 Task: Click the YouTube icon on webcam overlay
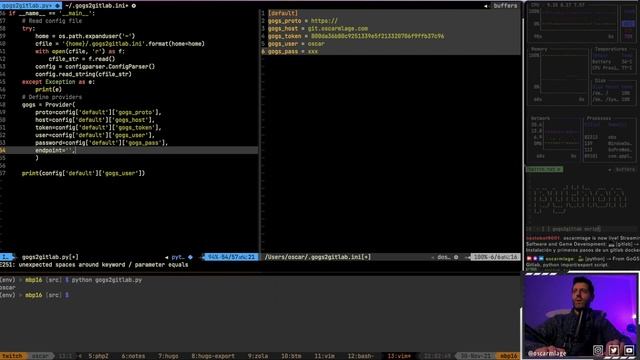tap(629, 350)
